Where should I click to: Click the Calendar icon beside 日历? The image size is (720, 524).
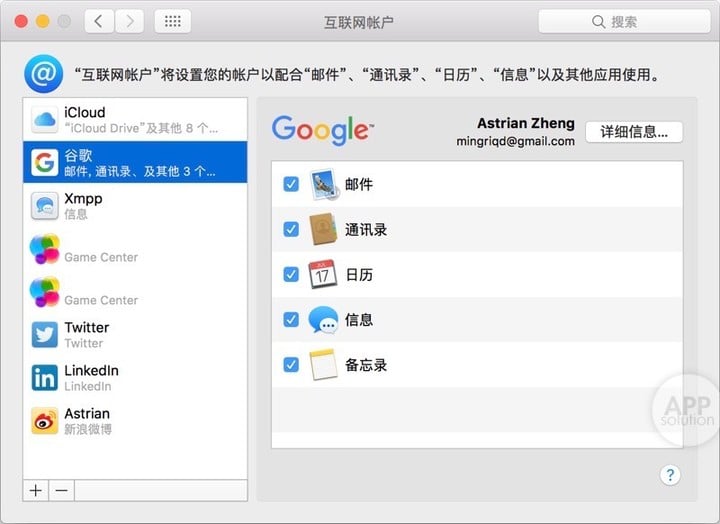click(322, 274)
